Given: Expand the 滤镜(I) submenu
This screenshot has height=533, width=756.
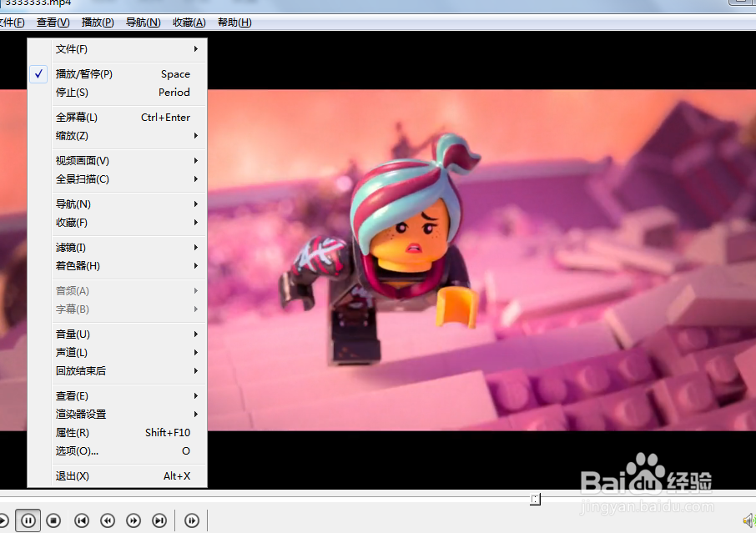Looking at the screenshot, I should (x=117, y=248).
